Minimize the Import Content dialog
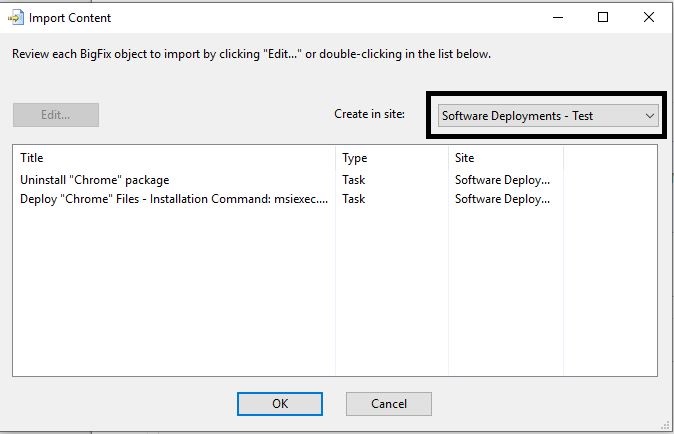This screenshot has height=434, width=674. 558,18
